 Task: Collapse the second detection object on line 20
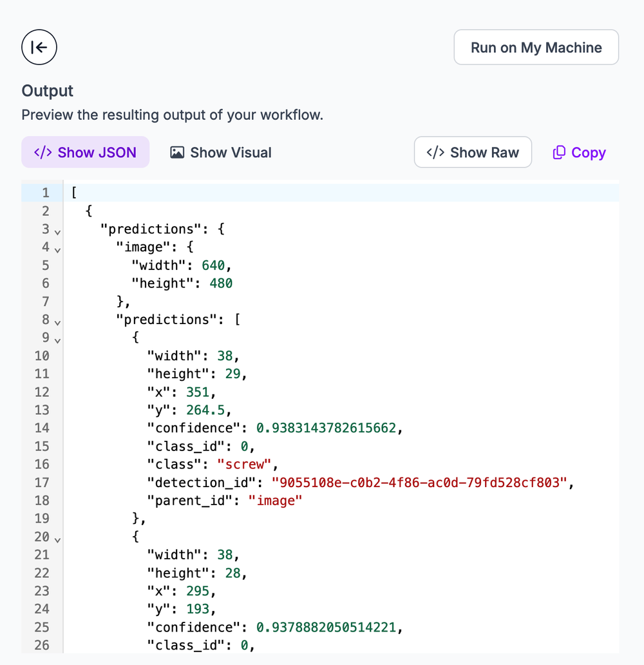57,539
